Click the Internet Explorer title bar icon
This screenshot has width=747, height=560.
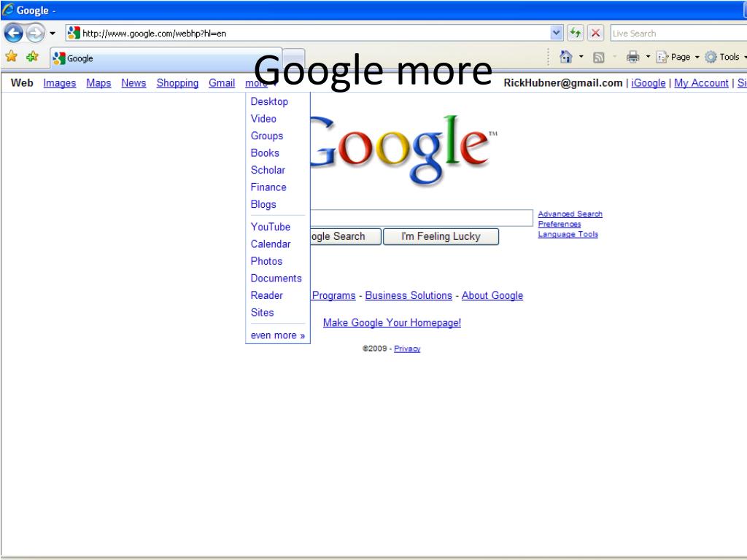(7, 9)
